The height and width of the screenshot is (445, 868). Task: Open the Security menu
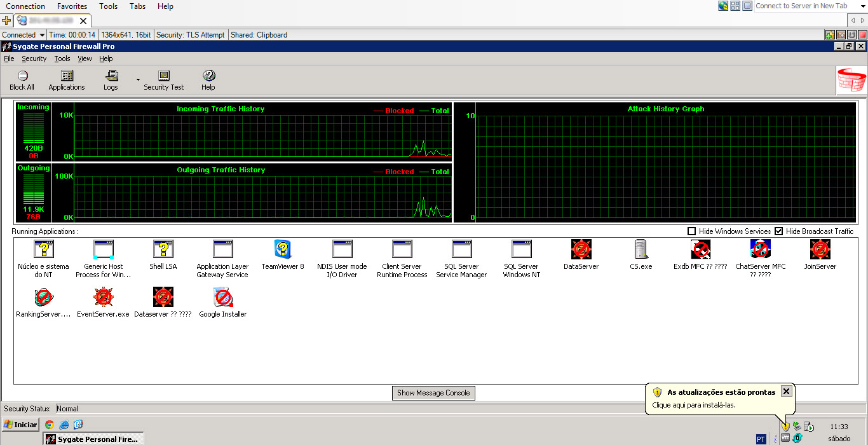click(x=34, y=58)
